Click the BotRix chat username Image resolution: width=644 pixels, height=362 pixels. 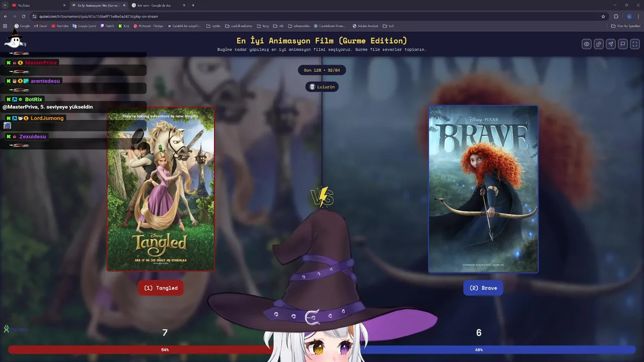point(33,100)
